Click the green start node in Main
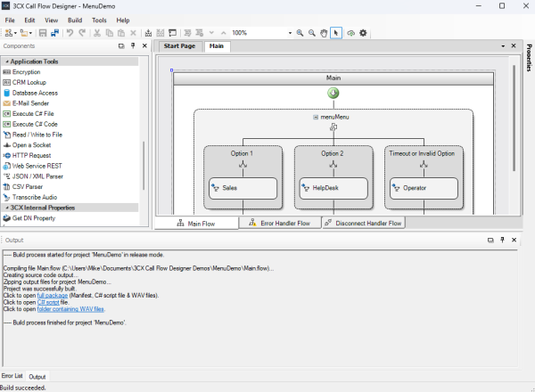535x392 pixels. point(333,93)
